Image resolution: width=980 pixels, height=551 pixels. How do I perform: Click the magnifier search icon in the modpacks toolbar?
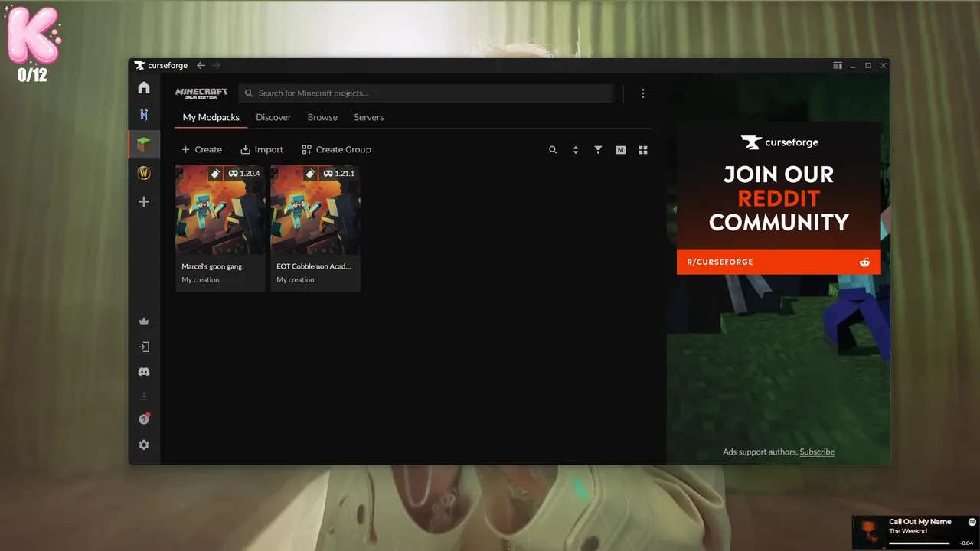pyautogui.click(x=553, y=150)
